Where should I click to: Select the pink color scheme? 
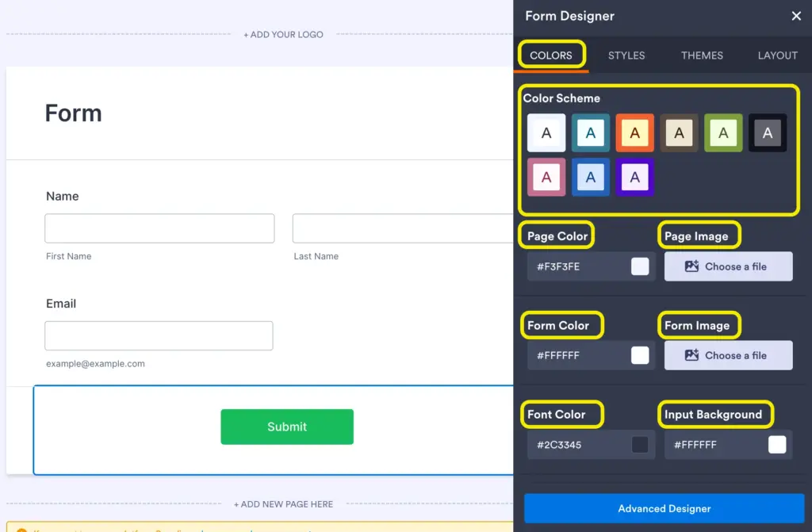click(x=546, y=177)
